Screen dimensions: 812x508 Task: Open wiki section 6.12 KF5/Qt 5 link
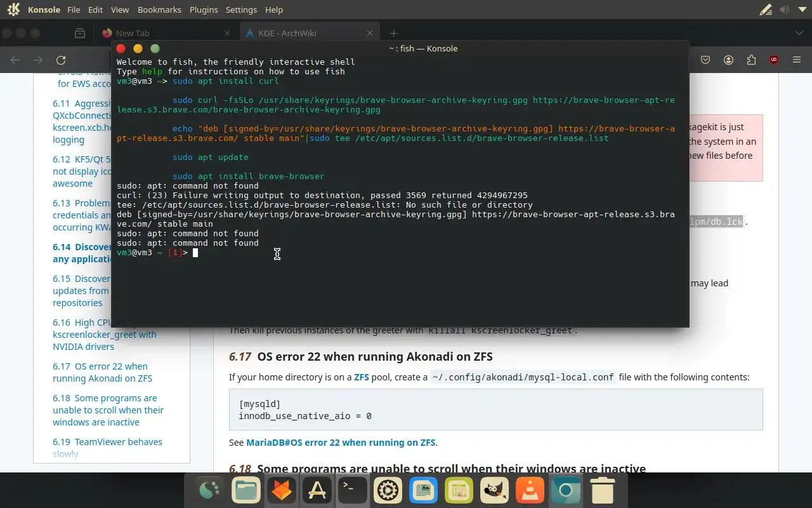pyautogui.click(x=82, y=171)
